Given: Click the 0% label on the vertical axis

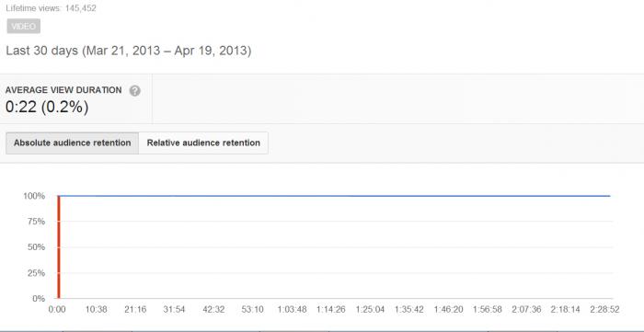Looking at the screenshot, I should (x=39, y=298).
